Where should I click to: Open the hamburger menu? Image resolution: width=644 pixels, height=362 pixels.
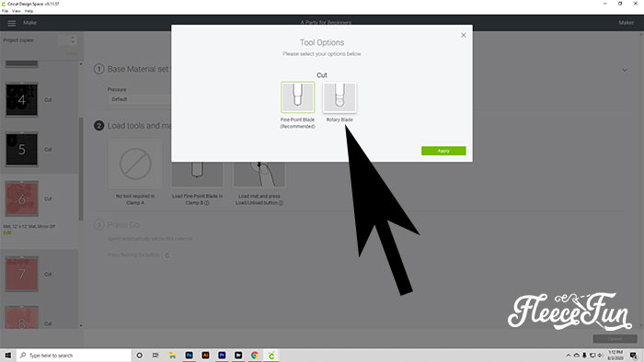pos(11,23)
